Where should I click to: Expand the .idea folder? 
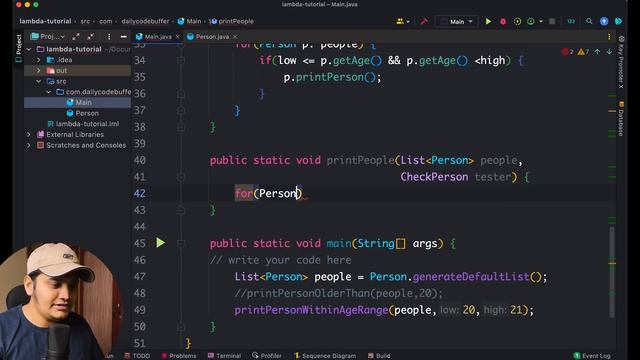pyautogui.click(x=39, y=60)
